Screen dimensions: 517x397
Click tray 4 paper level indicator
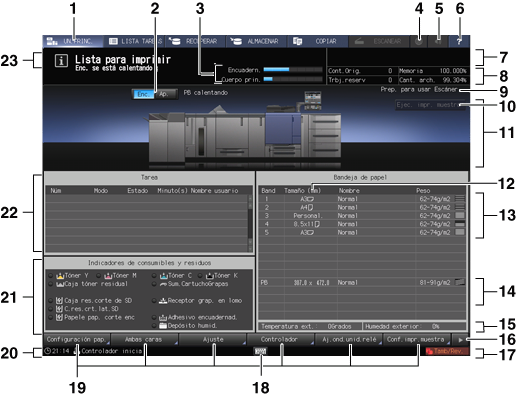(x=460, y=224)
